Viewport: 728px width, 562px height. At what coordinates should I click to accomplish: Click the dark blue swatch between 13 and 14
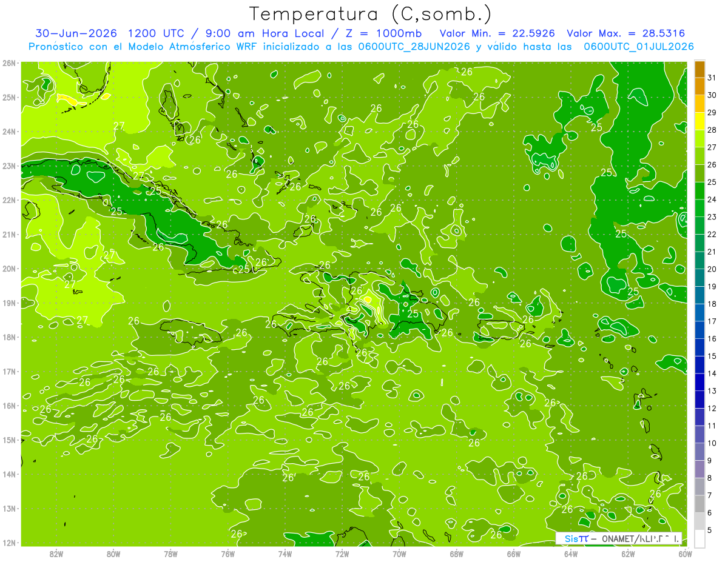click(x=699, y=382)
